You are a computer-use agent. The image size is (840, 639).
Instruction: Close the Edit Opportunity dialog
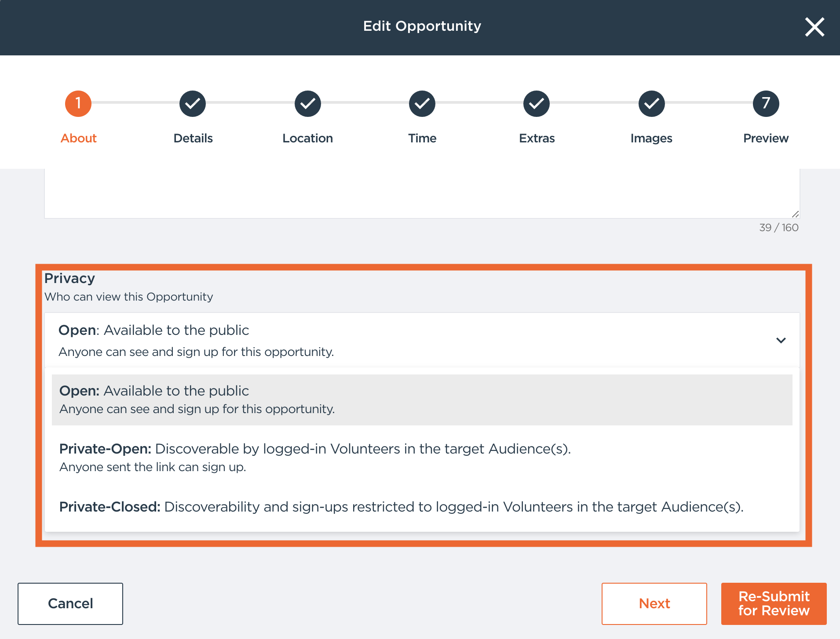pos(814,27)
